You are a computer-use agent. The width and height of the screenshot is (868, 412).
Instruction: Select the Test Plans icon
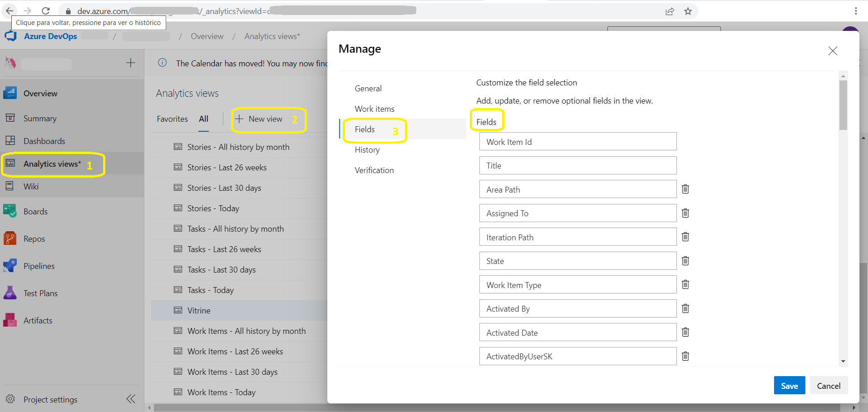tap(10, 293)
